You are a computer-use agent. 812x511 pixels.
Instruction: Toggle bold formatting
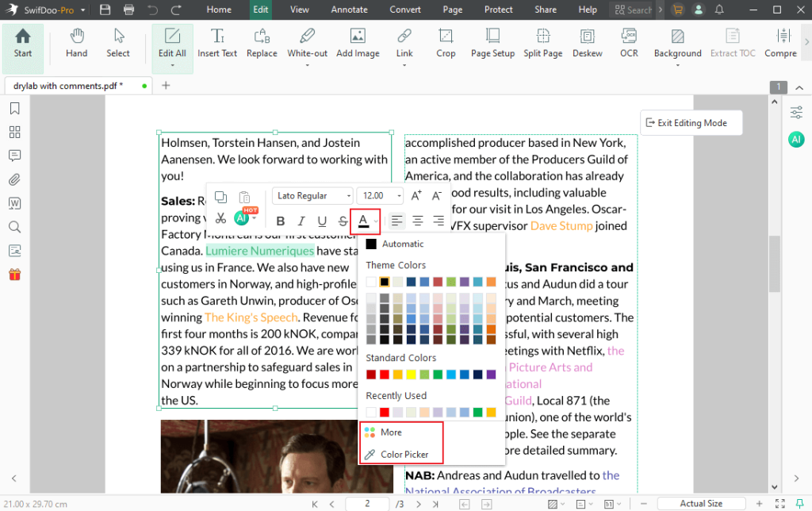pyautogui.click(x=279, y=221)
